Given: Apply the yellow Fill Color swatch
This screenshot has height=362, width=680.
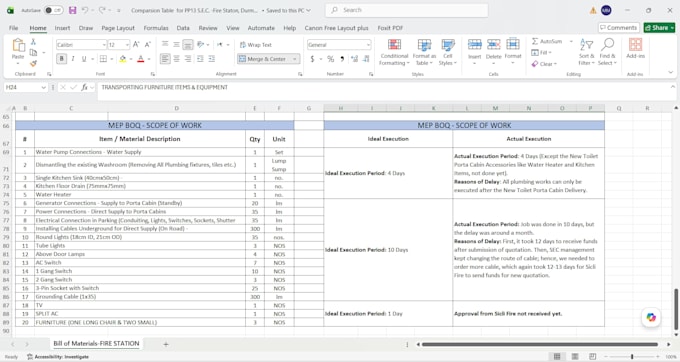Looking at the screenshot, I should pos(123,59).
